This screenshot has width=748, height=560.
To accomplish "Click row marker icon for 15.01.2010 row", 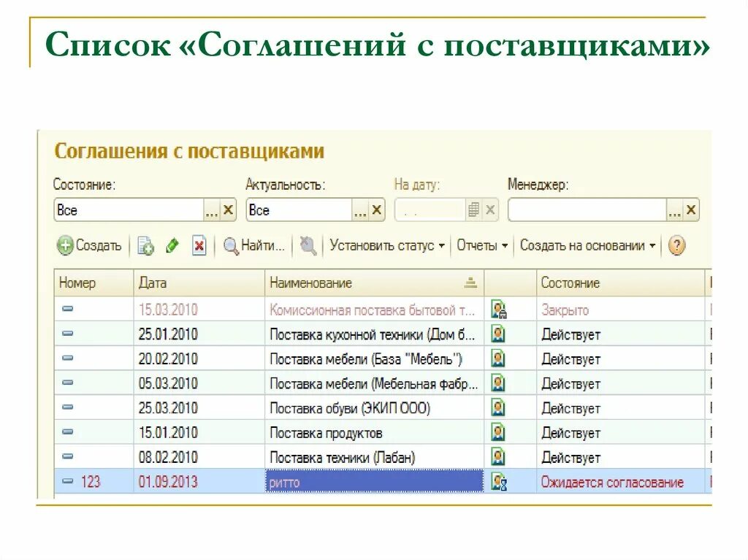I will point(68,431).
